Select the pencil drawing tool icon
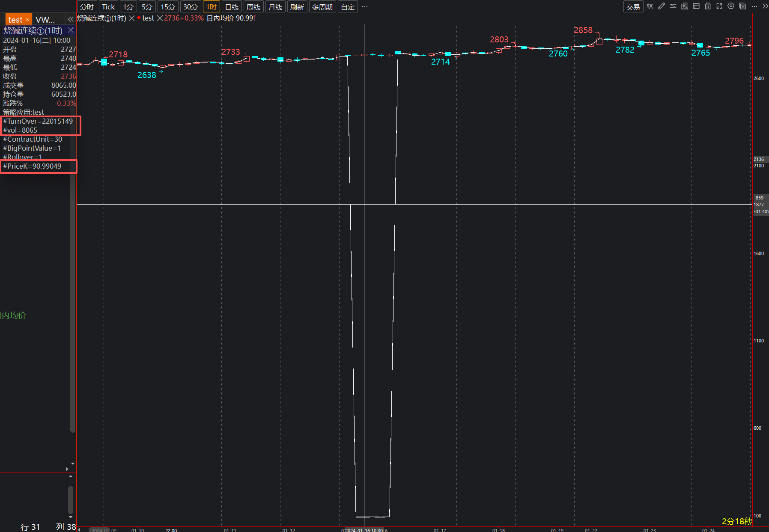The width and height of the screenshot is (769, 532). point(662,6)
